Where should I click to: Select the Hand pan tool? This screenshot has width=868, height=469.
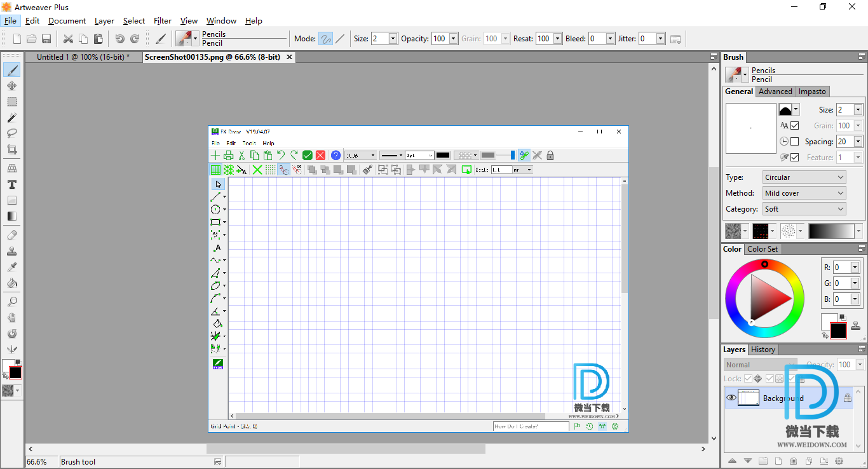[11, 318]
